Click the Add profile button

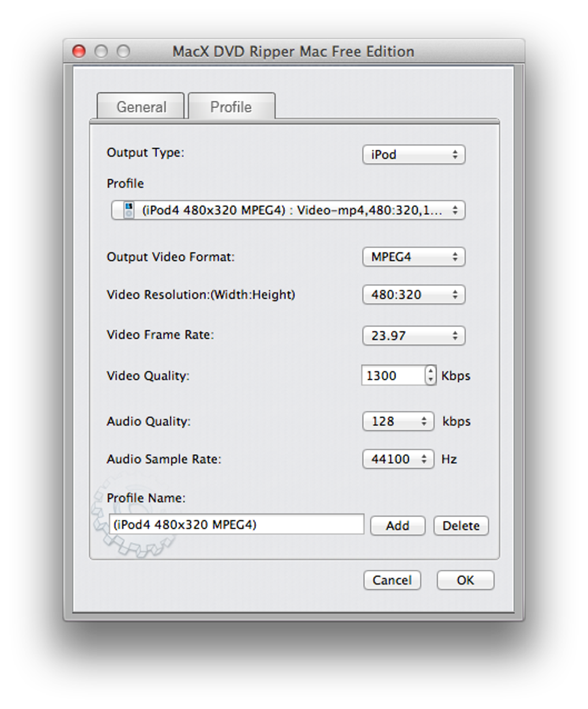tap(397, 526)
